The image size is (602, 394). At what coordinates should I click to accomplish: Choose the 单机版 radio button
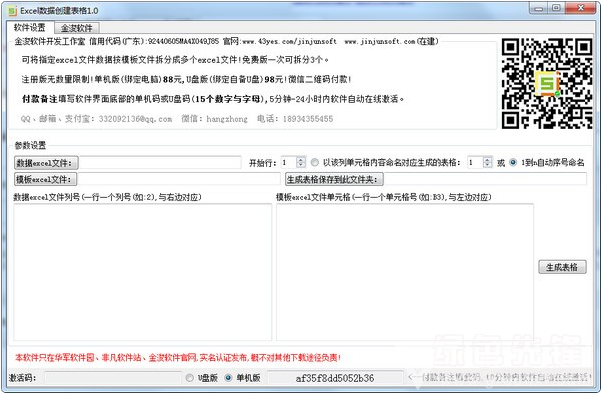pyautogui.click(x=228, y=378)
